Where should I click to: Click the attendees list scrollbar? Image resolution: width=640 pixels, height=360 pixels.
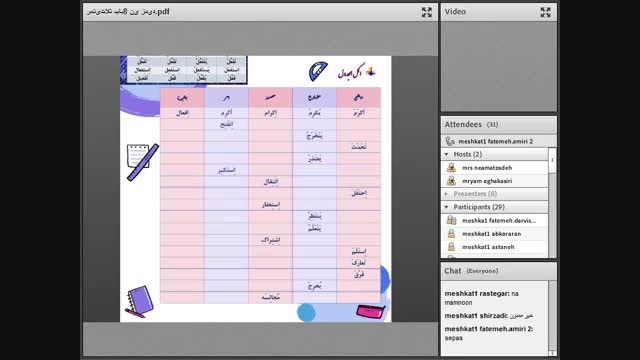pos(552,202)
